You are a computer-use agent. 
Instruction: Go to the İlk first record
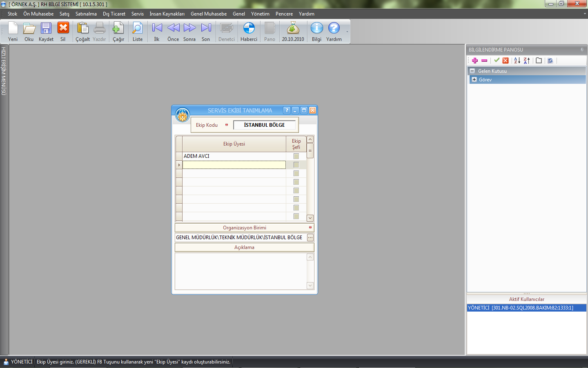pos(157,29)
